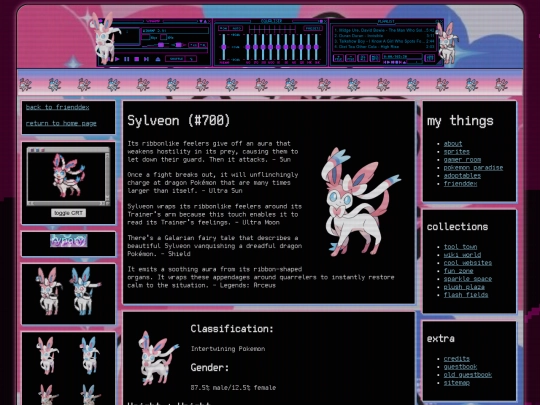The width and height of the screenshot is (540, 405).
Task: Select the fourth High Rise playlist track
Action: pos(384,46)
